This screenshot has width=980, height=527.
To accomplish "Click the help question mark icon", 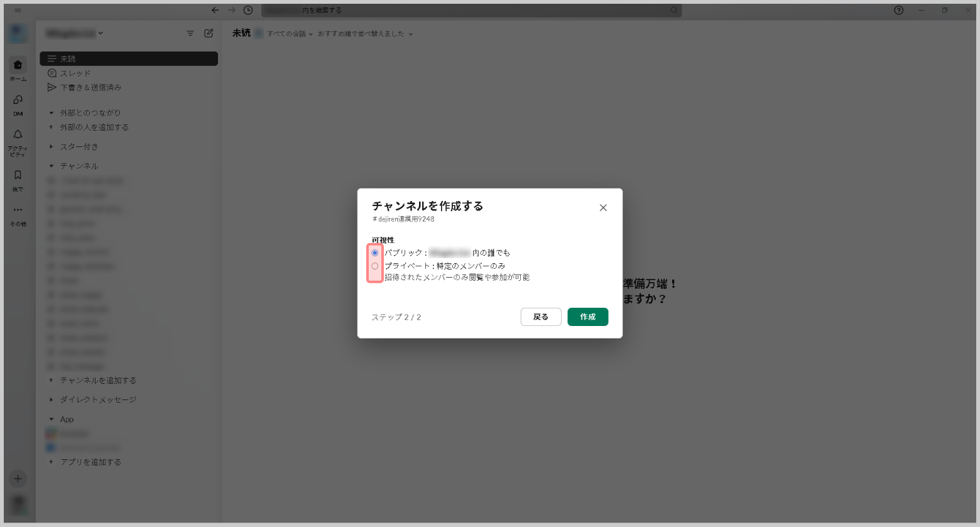I will coord(898,10).
